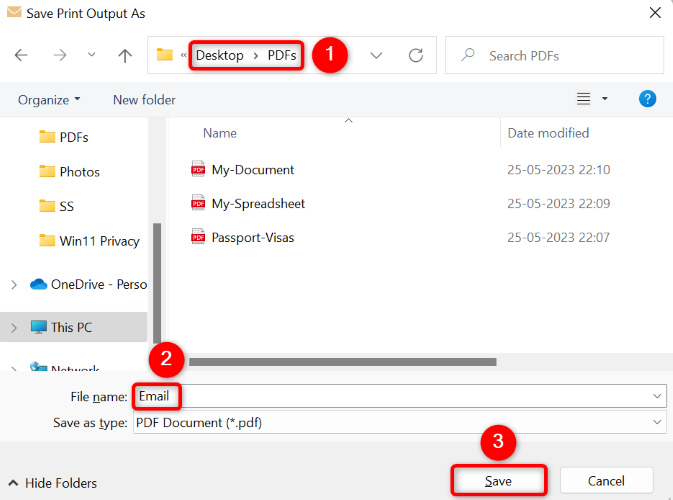Click the view layout icon

pyautogui.click(x=584, y=99)
